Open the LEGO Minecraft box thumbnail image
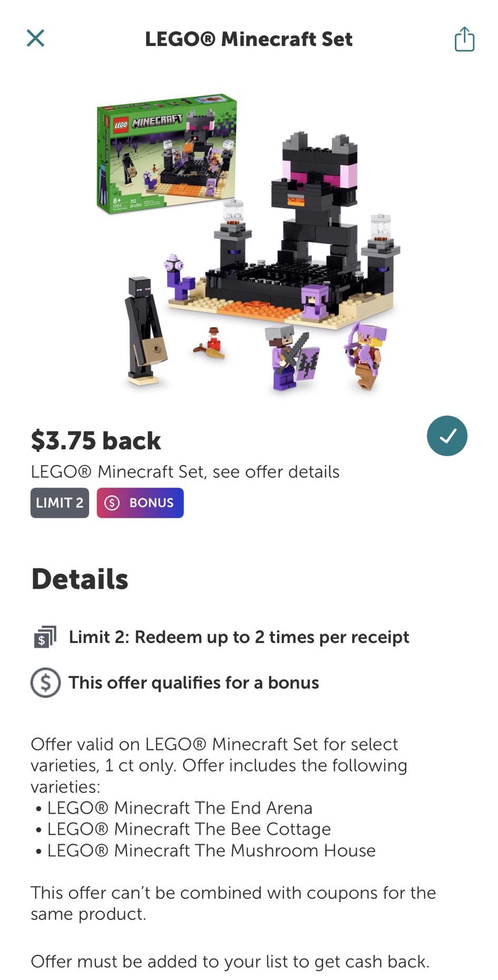Viewport: 498px width, 980px height. click(167, 154)
